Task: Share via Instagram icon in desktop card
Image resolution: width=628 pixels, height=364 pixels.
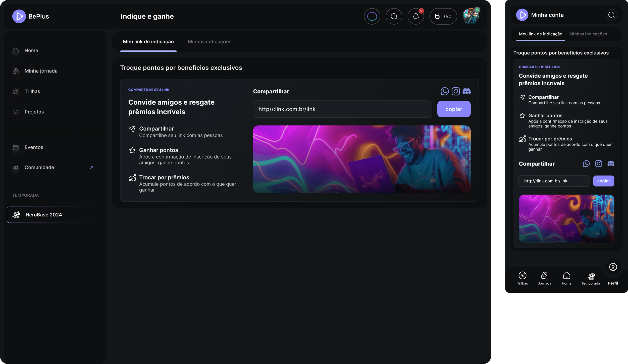Action: pyautogui.click(x=456, y=91)
